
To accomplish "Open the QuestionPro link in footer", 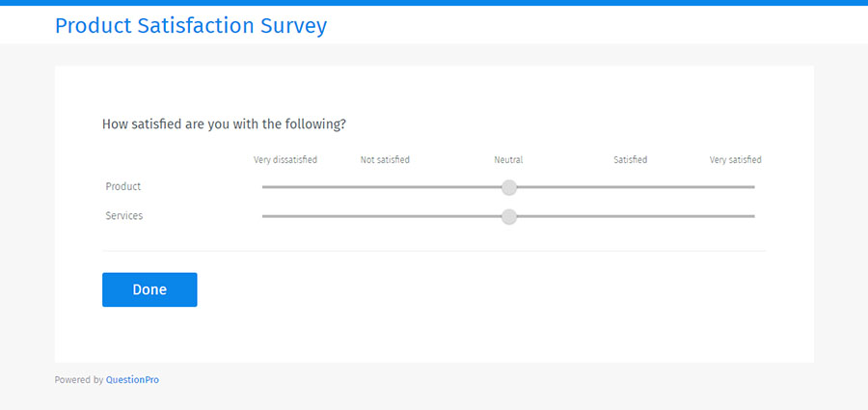I will point(132,380).
